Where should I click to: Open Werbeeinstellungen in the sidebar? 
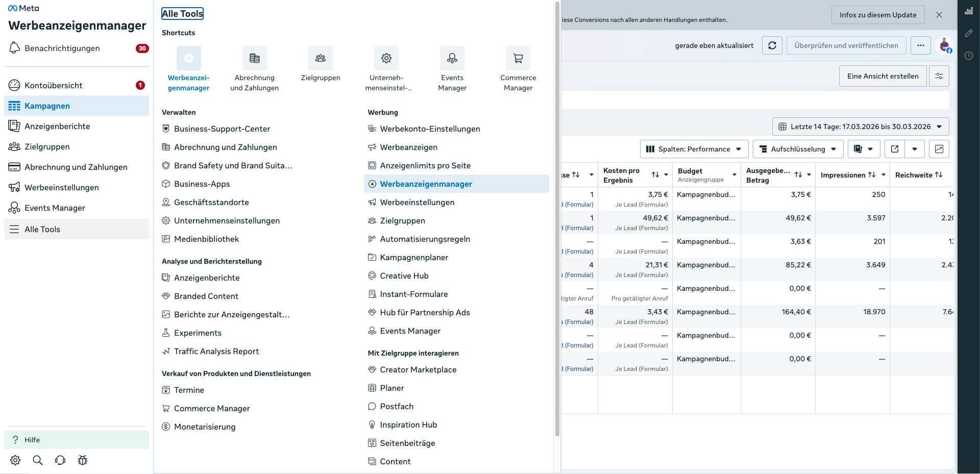(x=77, y=187)
